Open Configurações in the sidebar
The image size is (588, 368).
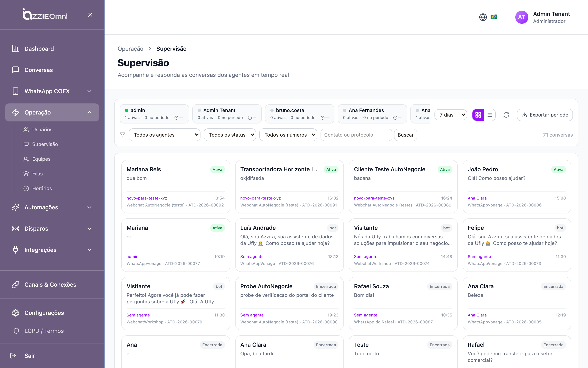coord(52,313)
